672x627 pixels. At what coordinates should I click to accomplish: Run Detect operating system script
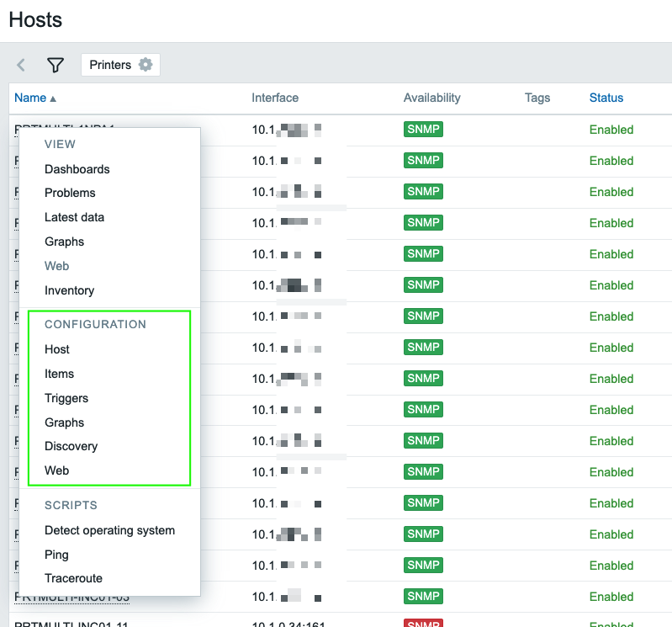click(109, 530)
